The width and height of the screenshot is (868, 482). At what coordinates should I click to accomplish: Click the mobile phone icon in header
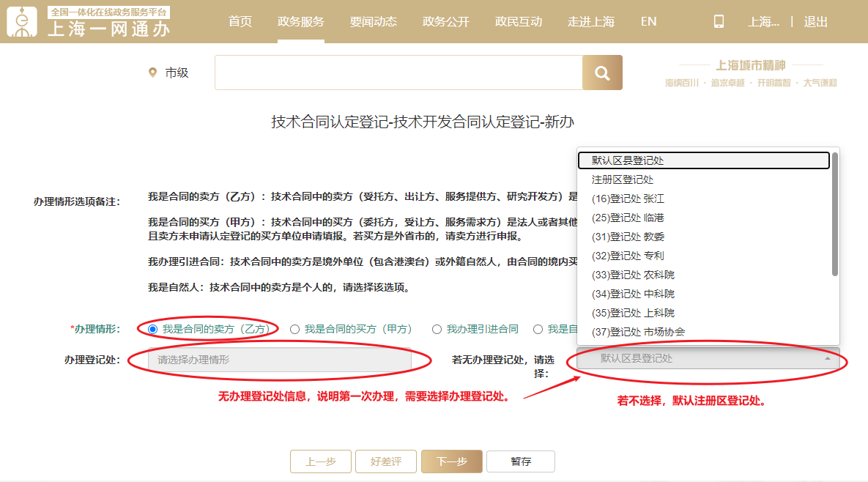[x=719, y=22]
